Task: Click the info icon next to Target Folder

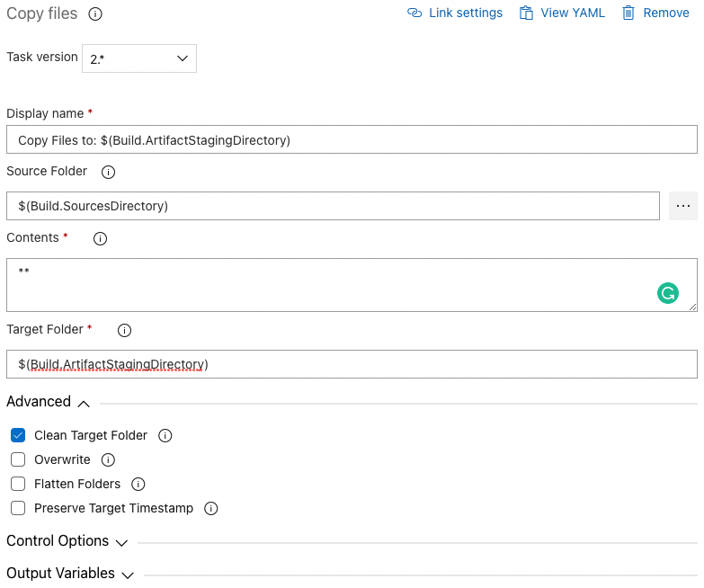Action: [x=125, y=330]
